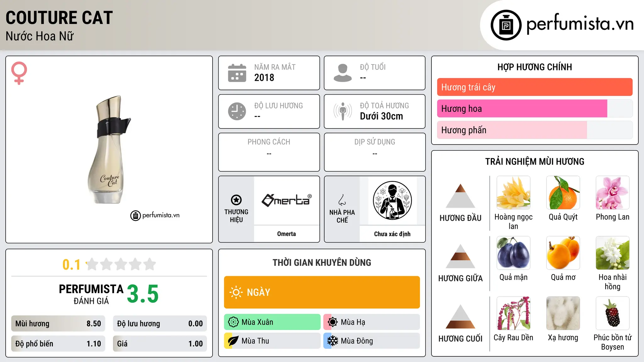Click the 0.1 user rating number
This screenshot has height=362, width=644.
click(71, 265)
